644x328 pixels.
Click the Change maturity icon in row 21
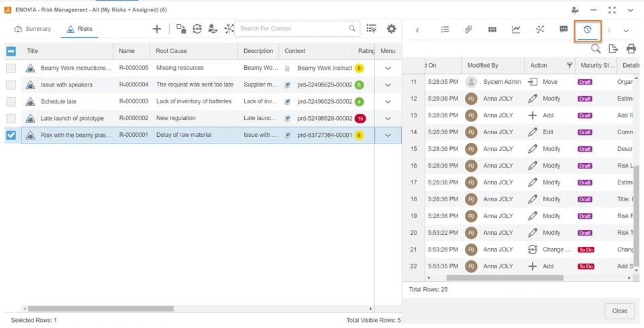click(533, 249)
